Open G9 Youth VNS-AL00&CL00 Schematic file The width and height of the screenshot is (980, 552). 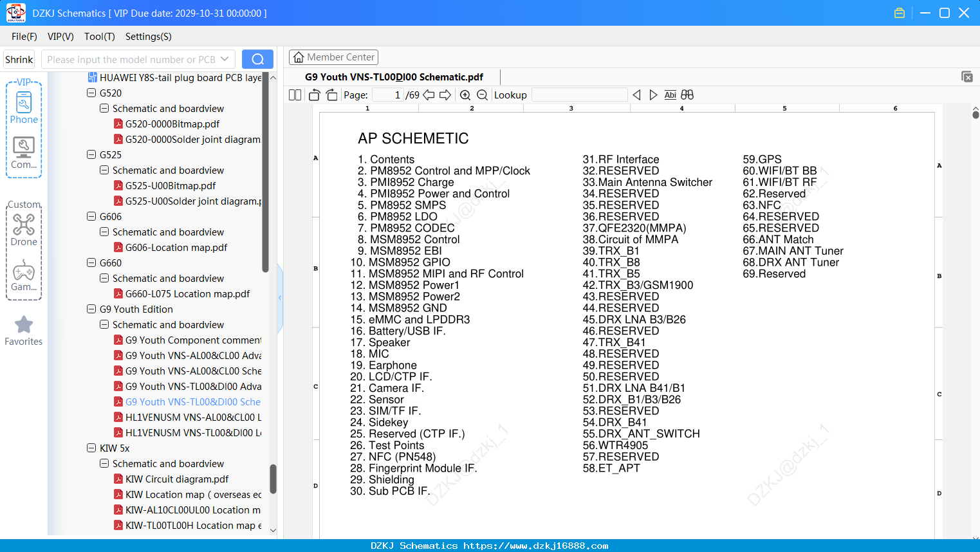(187, 371)
